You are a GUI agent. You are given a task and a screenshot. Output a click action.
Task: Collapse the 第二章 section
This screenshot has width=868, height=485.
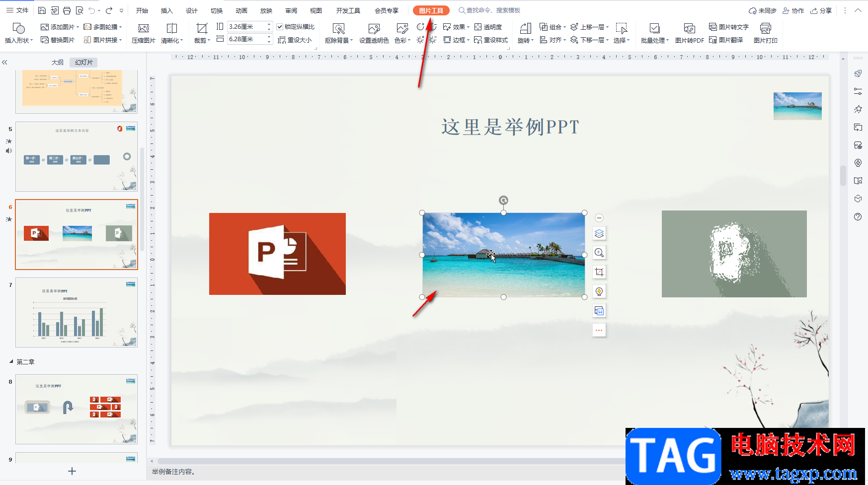click(x=11, y=362)
